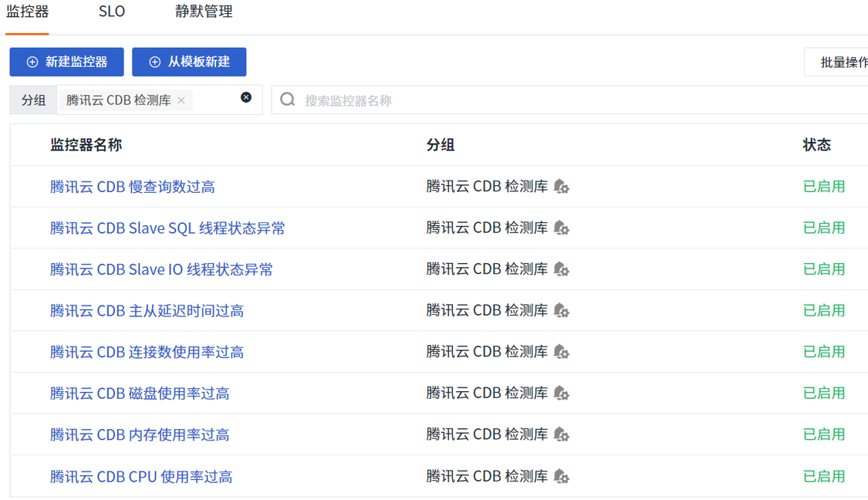The width and height of the screenshot is (868, 500).
Task: Click 已启用 status in 磁盘使用率过高 row
Action: [824, 394]
